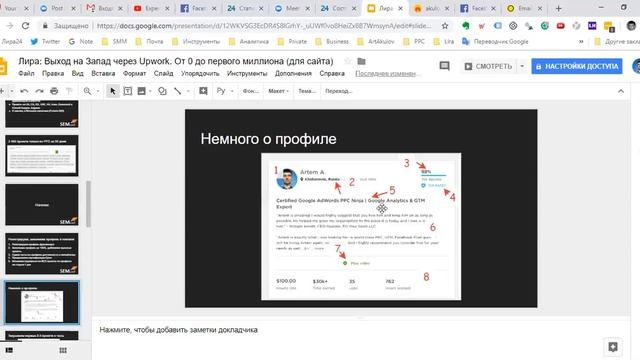
Task: Click the Redo arrow in Slides toolbar
Action: (x=39, y=91)
